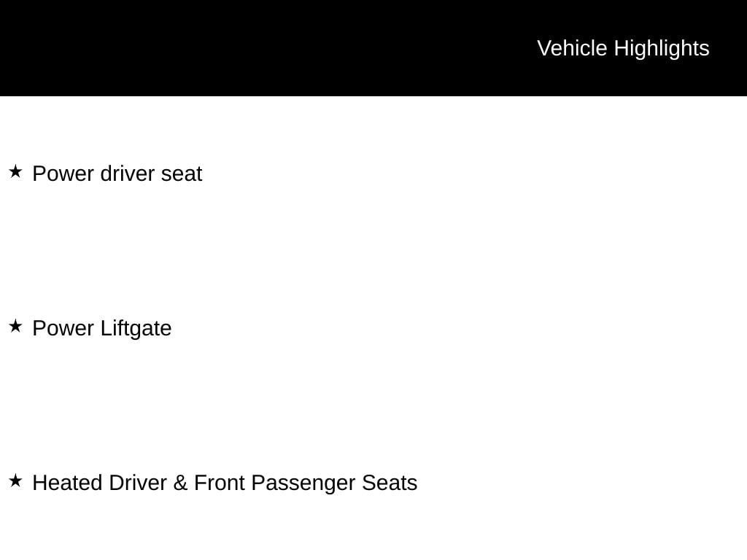747x560 pixels.
Task: Click the word "Seats" in the third highlight
Action: [x=390, y=483]
